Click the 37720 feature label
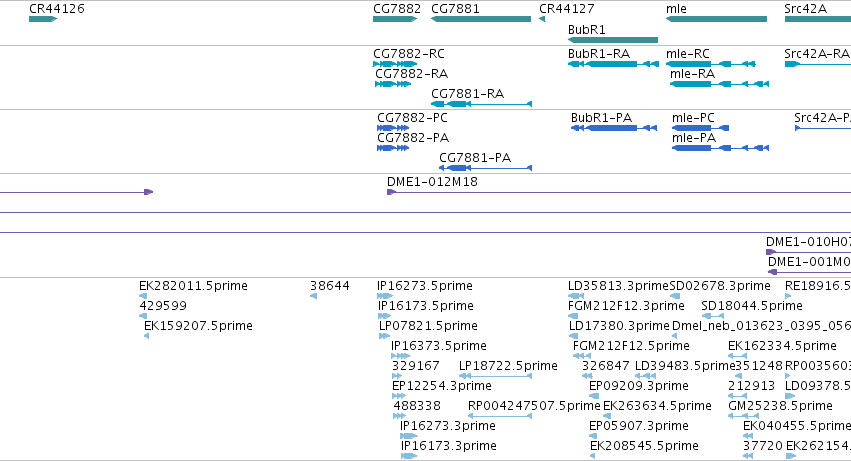 pos(763,447)
